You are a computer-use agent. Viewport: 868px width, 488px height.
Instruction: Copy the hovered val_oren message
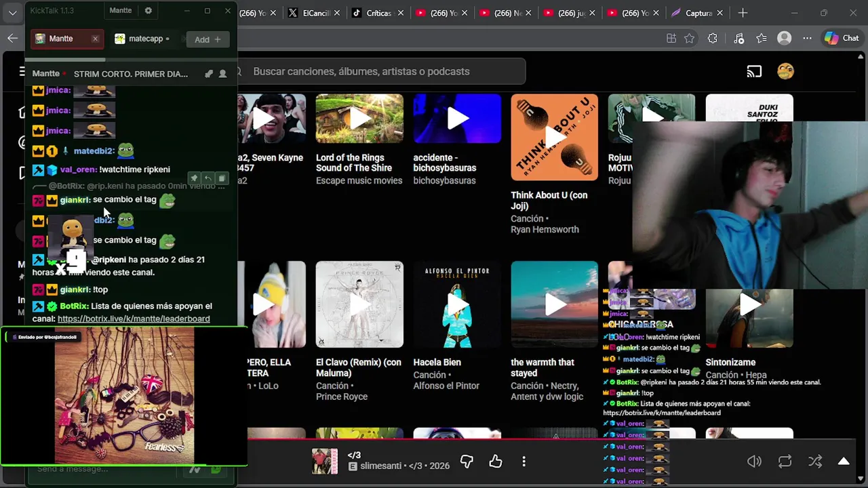pyautogui.click(x=221, y=178)
